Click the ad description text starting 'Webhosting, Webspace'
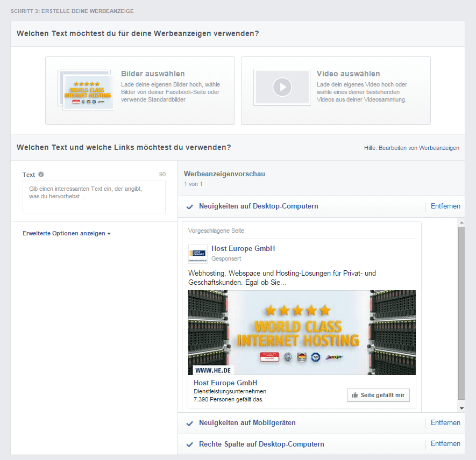The height and width of the screenshot is (460, 476). pos(282,278)
